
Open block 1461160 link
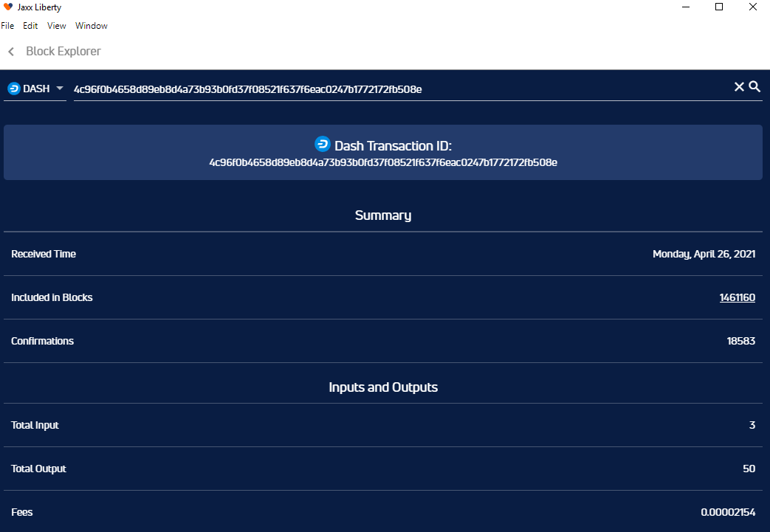pos(737,297)
